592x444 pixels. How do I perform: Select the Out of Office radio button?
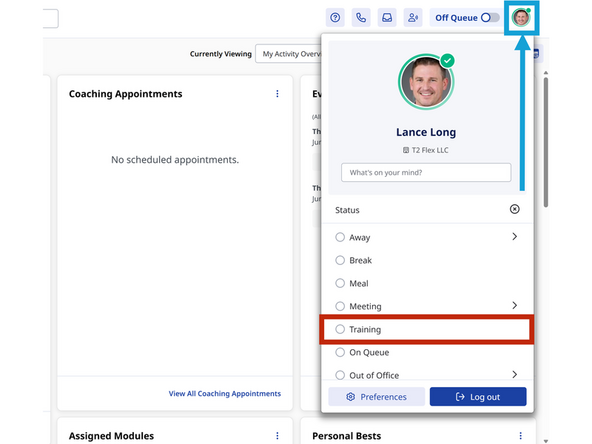click(340, 375)
